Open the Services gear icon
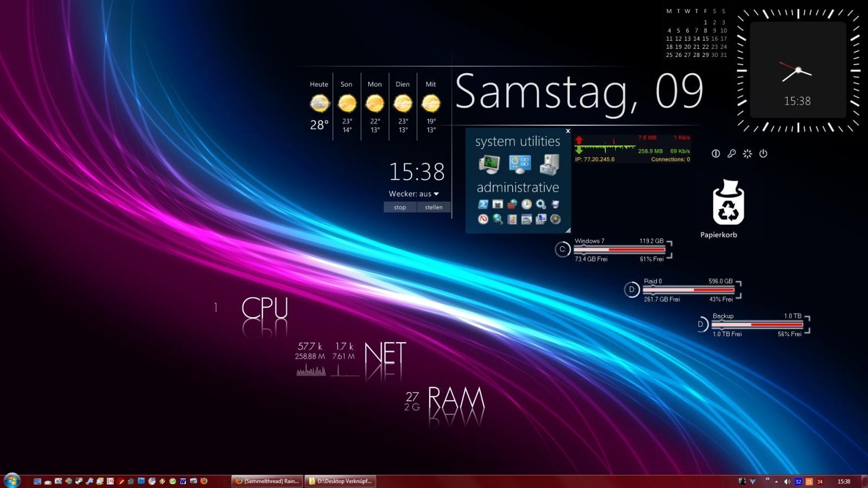This screenshot has height=488, width=868. pos(541,204)
